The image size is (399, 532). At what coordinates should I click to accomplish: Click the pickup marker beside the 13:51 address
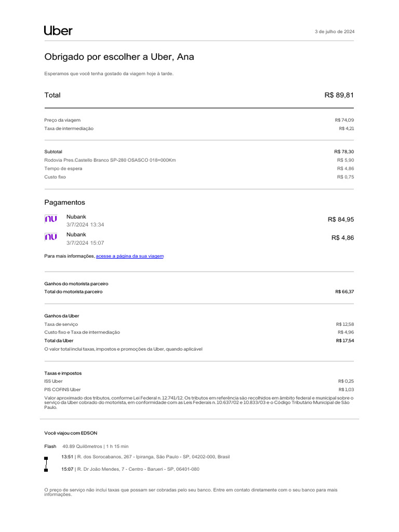pos(46,458)
